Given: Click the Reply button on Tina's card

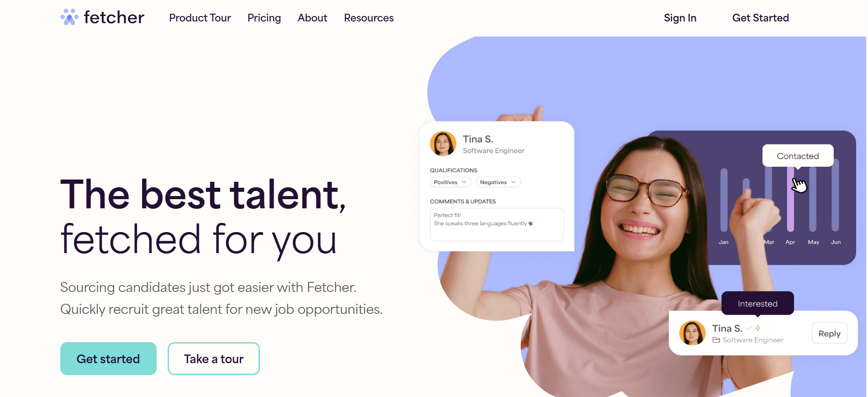Looking at the screenshot, I should tap(829, 333).
